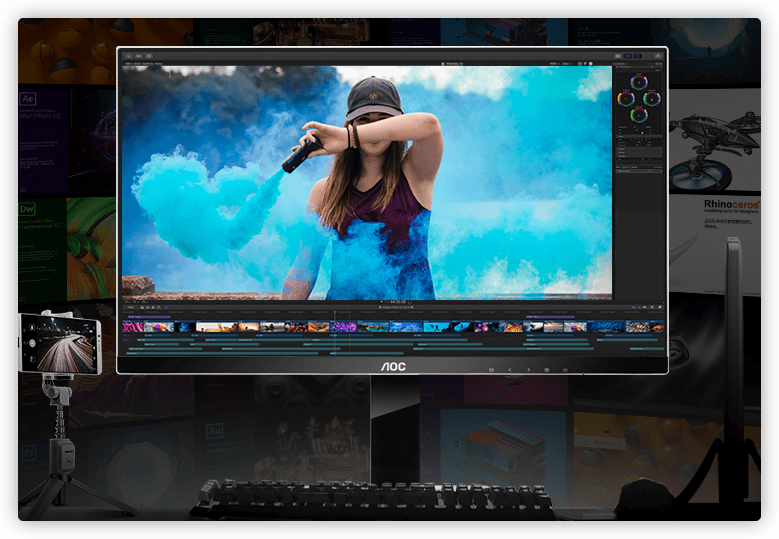Select the first purple title bar above the clips
The height and width of the screenshot is (539, 779).
(x=149, y=316)
